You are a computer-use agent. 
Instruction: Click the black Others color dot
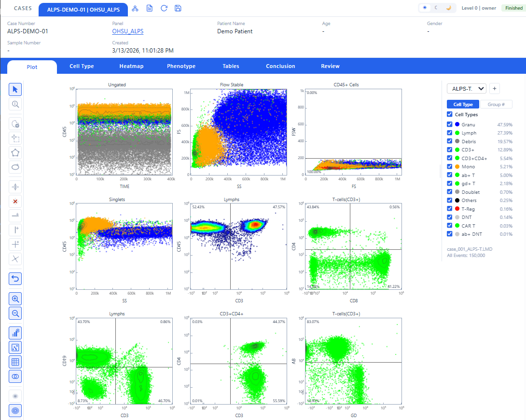(x=457, y=200)
